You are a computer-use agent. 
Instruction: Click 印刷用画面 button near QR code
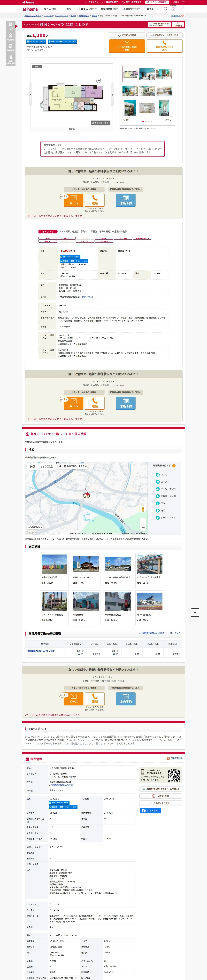[x=161, y=796]
